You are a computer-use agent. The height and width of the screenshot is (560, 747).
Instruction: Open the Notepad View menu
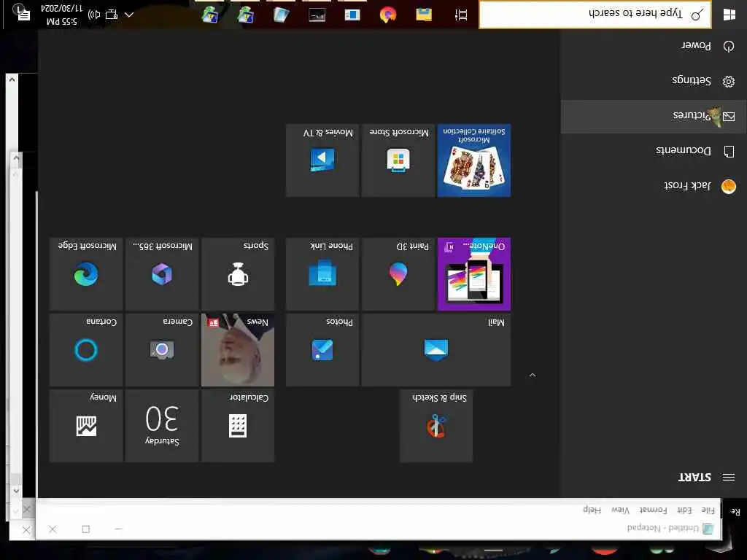coord(620,510)
